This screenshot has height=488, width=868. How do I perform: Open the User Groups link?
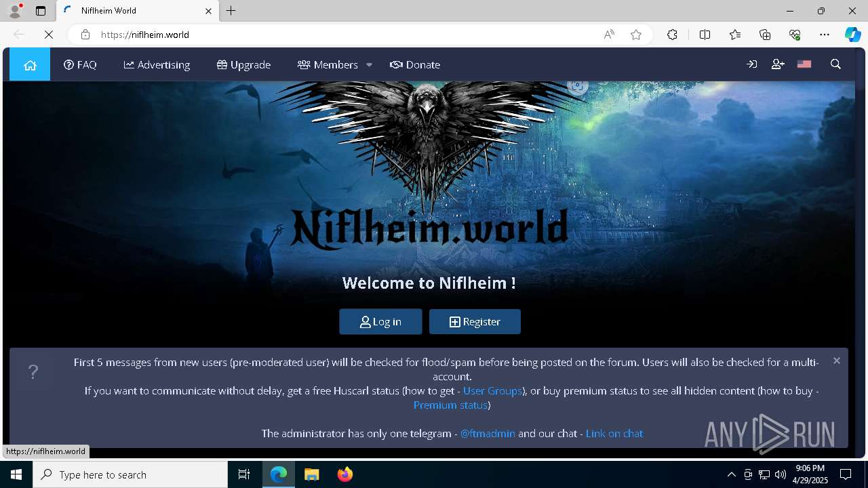492,391
